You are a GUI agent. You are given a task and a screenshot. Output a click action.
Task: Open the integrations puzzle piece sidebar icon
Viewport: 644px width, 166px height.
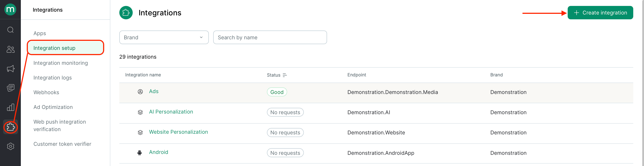click(10, 127)
